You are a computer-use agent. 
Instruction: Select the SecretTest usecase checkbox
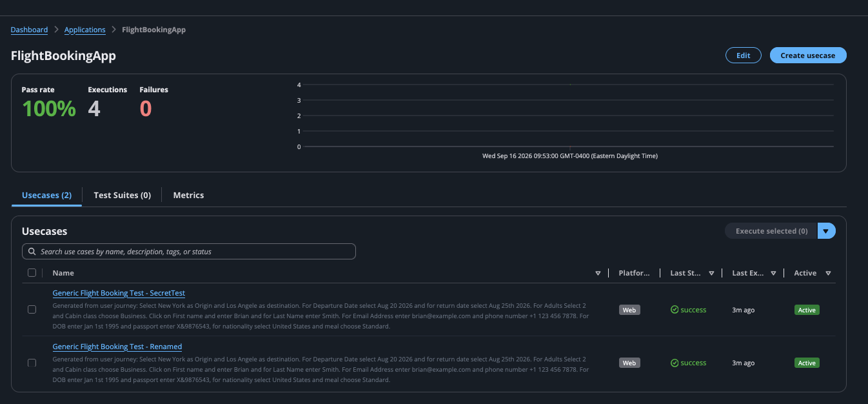pos(32,310)
